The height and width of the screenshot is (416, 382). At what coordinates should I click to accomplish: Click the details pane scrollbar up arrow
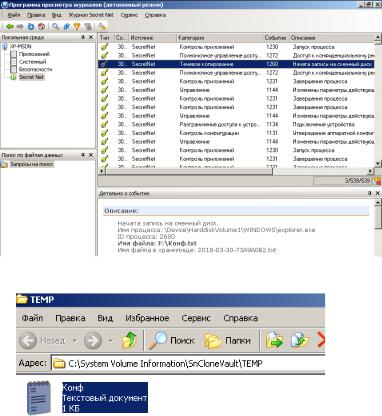(x=378, y=203)
